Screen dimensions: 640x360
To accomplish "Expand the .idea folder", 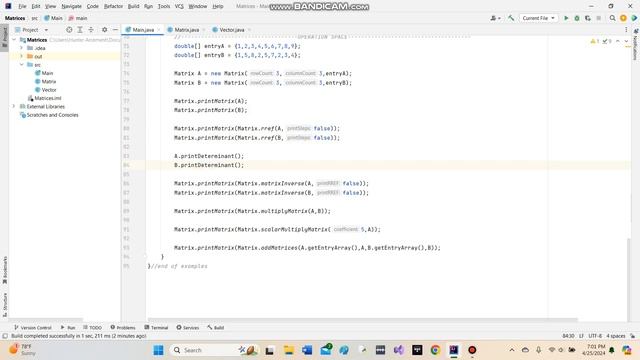I will tap(22, 48).
